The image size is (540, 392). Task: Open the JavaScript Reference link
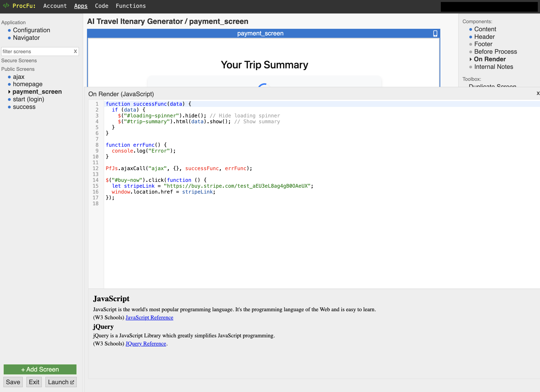click(149, 317)
